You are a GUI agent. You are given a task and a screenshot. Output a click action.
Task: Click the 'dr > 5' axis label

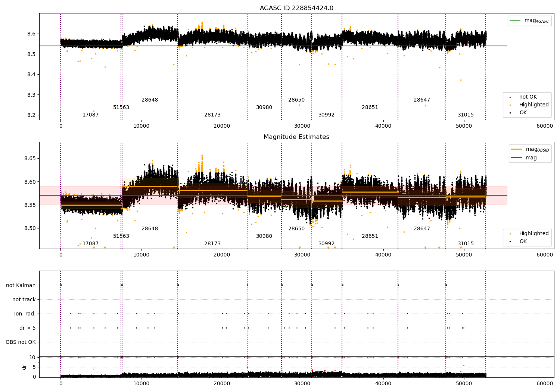28,328
